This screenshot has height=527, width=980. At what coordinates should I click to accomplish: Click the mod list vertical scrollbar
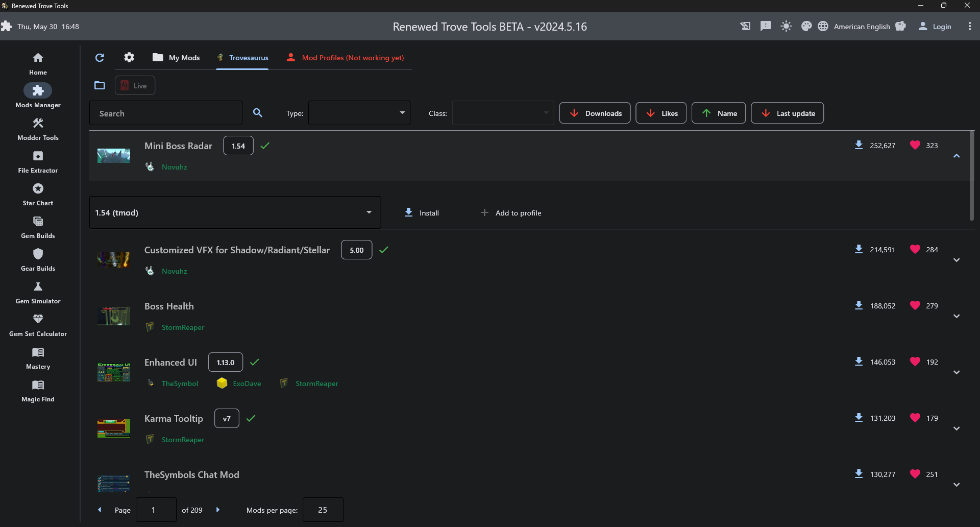(x=972, y=176)
